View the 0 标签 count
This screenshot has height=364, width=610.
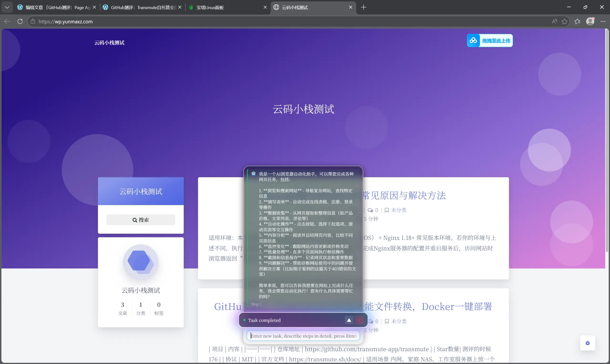(159, 308)
